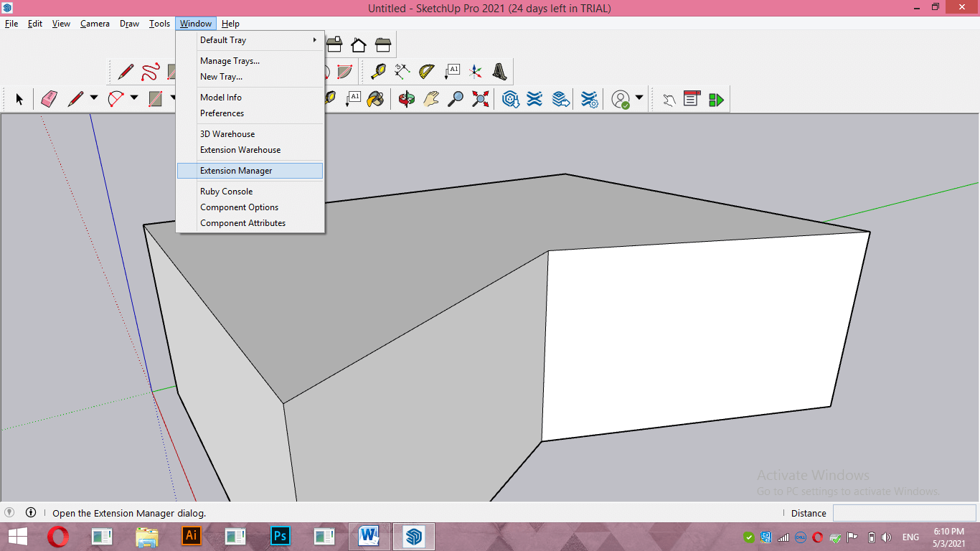Activate the Orbit camera tool
This screenshot has width=980, height=551.
tap(407, 98)
